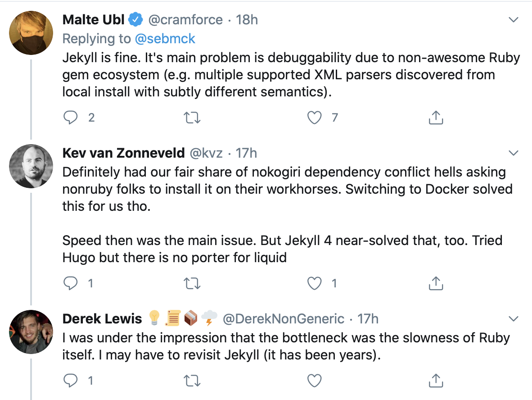Open options menu on Derek Lewis's tweet

pos(513,318)
